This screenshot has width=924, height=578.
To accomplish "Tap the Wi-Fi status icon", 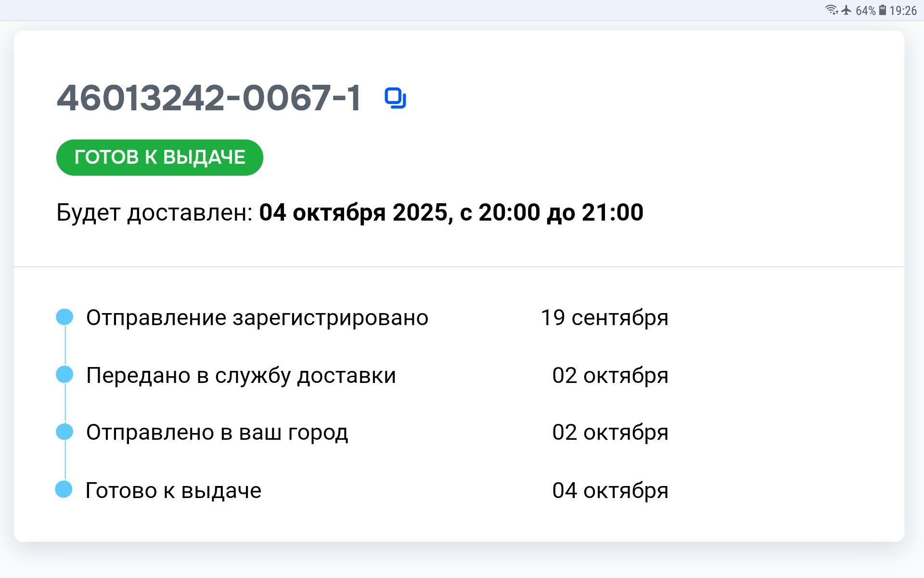I will coord(831,10).
